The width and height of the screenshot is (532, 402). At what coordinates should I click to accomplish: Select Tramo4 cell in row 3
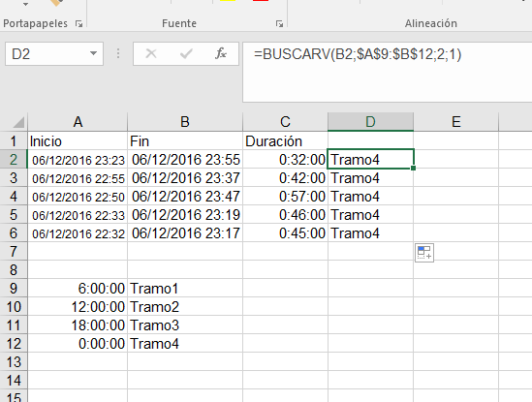tap(370, 178)
